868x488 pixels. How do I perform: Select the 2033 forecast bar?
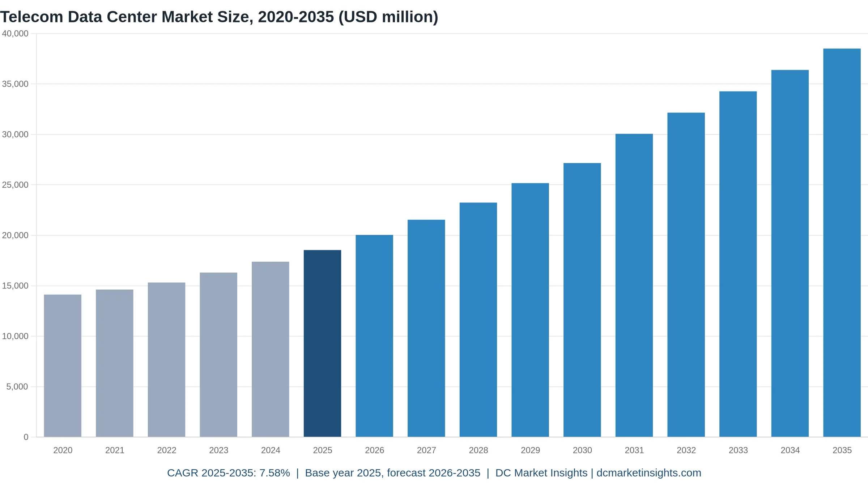click(738, 264)
